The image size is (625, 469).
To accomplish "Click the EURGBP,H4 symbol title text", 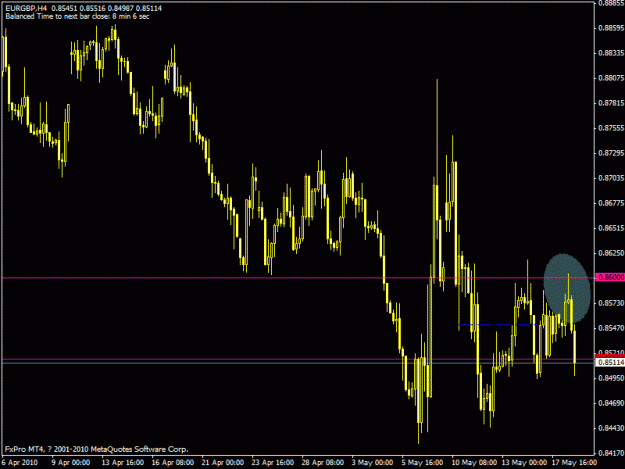I will (26, 8).
